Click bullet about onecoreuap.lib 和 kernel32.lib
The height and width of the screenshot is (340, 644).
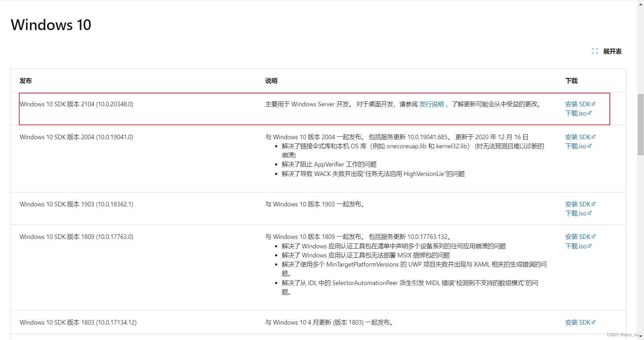(x=413, y=151)
